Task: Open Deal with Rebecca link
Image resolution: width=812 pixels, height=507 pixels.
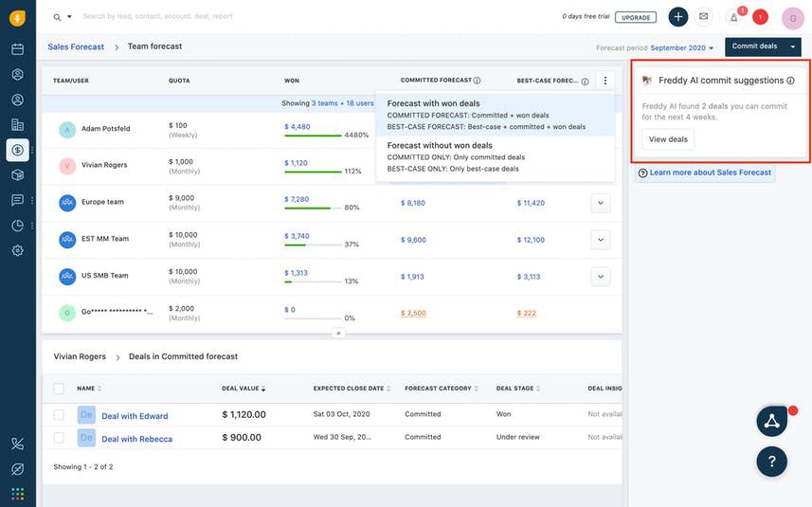Action: click(136, 439)
